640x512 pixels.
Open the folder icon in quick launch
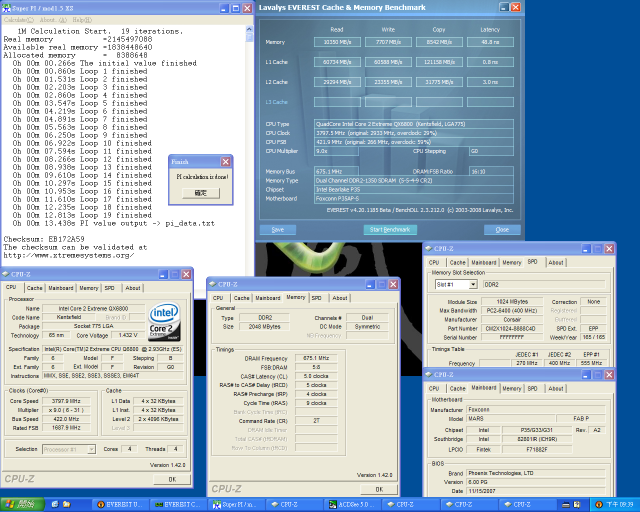pos(67,505)
